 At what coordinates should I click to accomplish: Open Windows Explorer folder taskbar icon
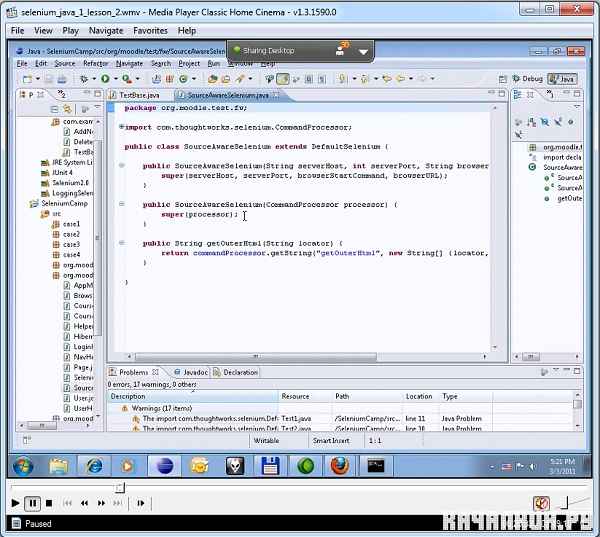(59, 466)
